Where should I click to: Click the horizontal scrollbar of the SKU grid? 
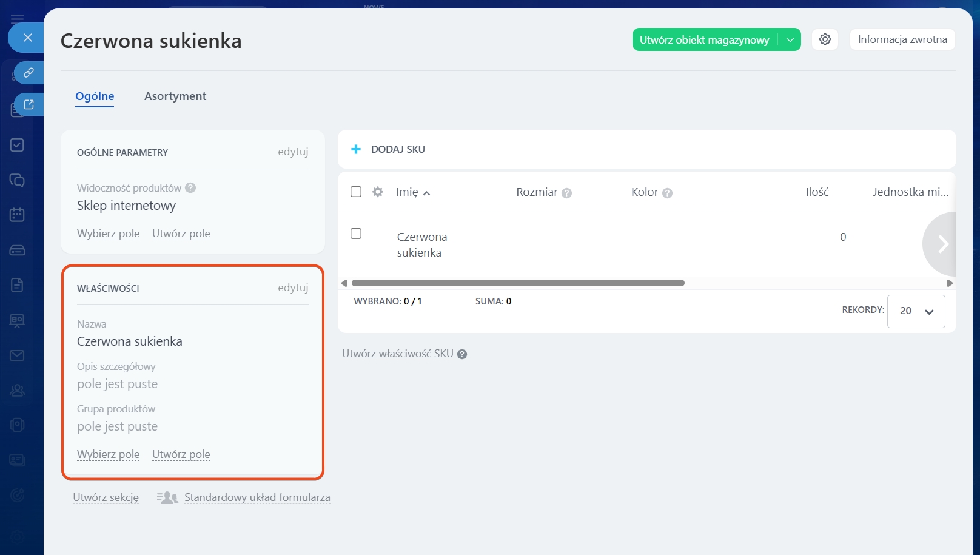518,283
